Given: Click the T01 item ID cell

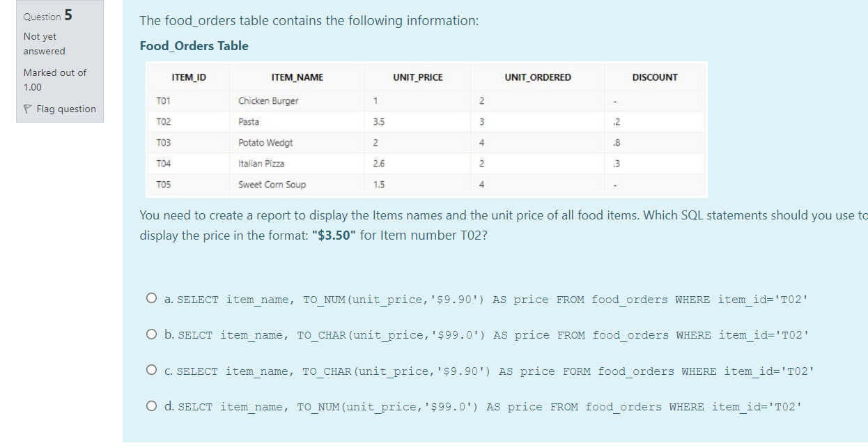Looking at the screenshot, I should pos(164,100).
